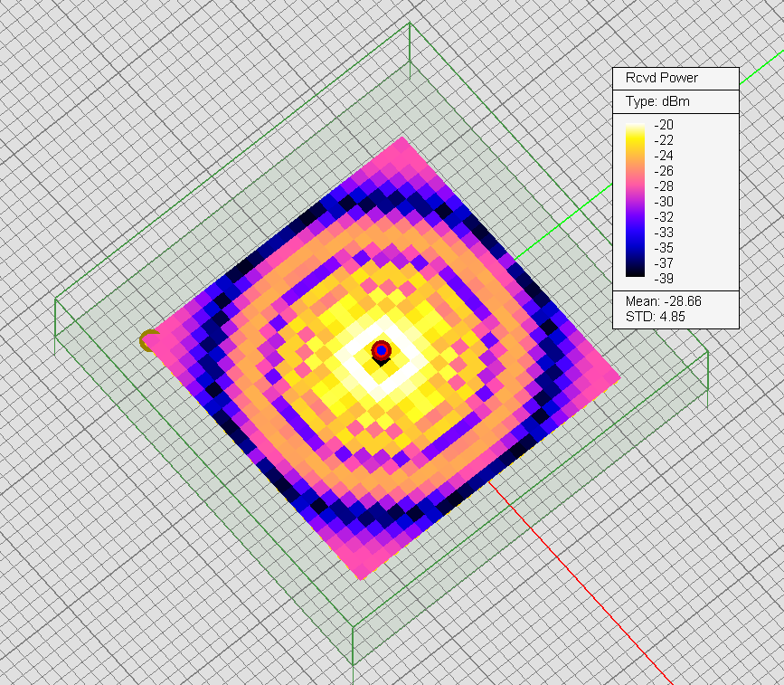Click the bottom corner of the heatmap
The height and width of the screenshot is (685, 784).
pyautogui.click(x=362, y=578)
